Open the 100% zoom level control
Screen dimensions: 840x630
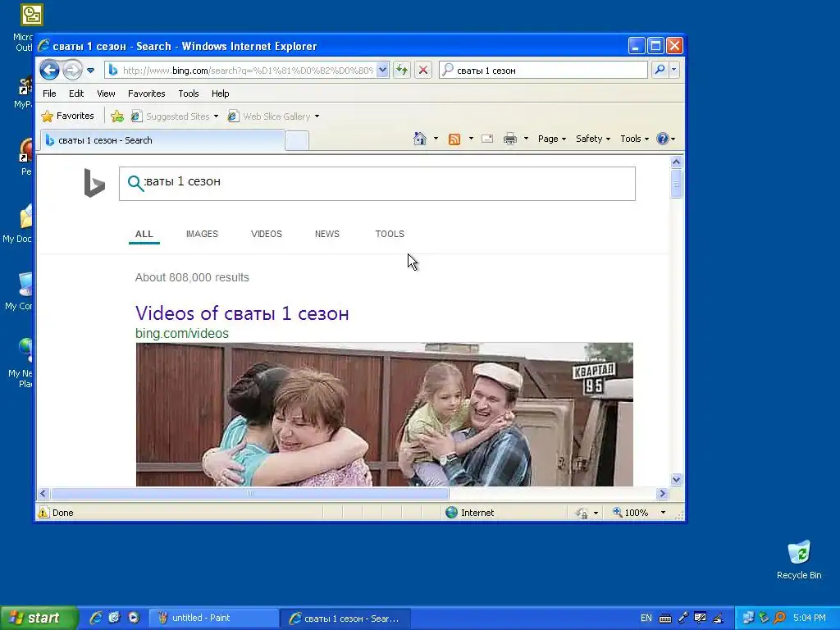point(641,513)
